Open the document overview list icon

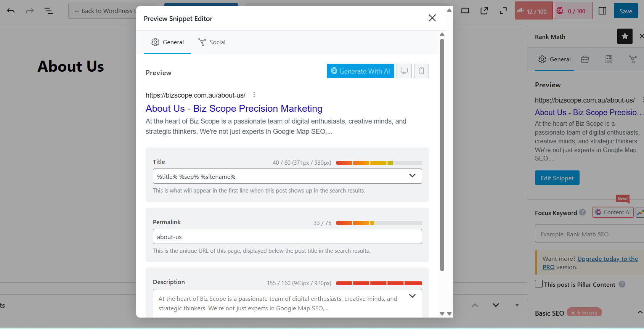coord(49,11)
